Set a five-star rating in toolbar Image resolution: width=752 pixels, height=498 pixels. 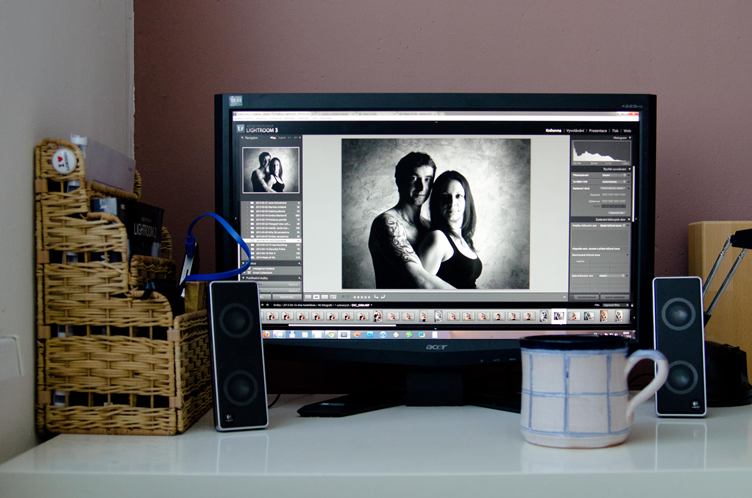pyautogui.click(x=368, y=297)
